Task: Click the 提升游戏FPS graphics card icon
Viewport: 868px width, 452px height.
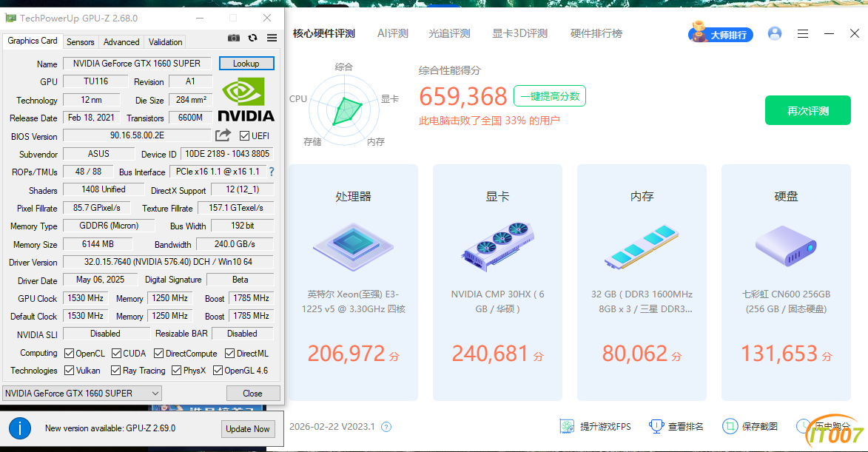Action: [568, 427]
